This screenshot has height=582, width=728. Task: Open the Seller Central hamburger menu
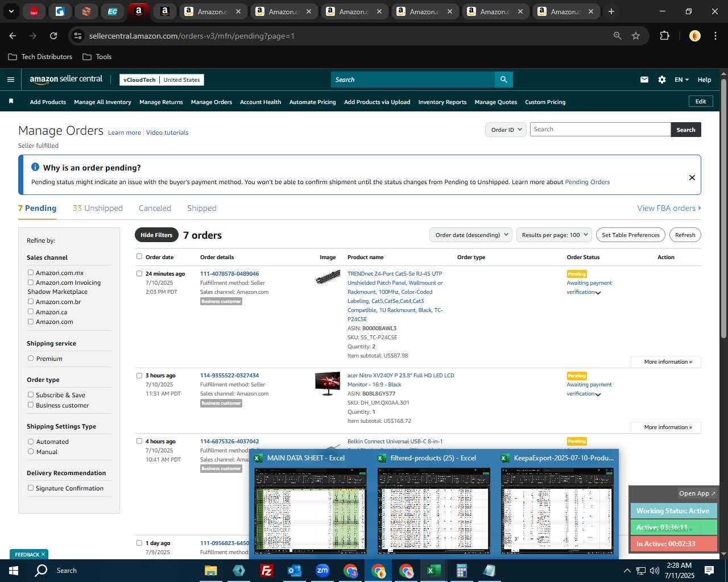[x=10, y=80]
